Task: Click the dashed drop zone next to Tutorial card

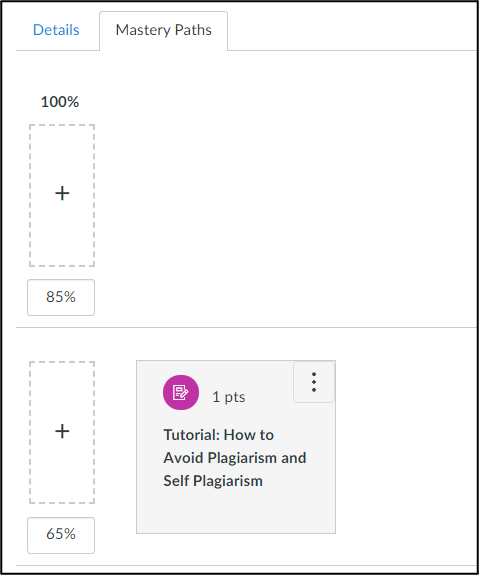Action: (x=62, y=433)
